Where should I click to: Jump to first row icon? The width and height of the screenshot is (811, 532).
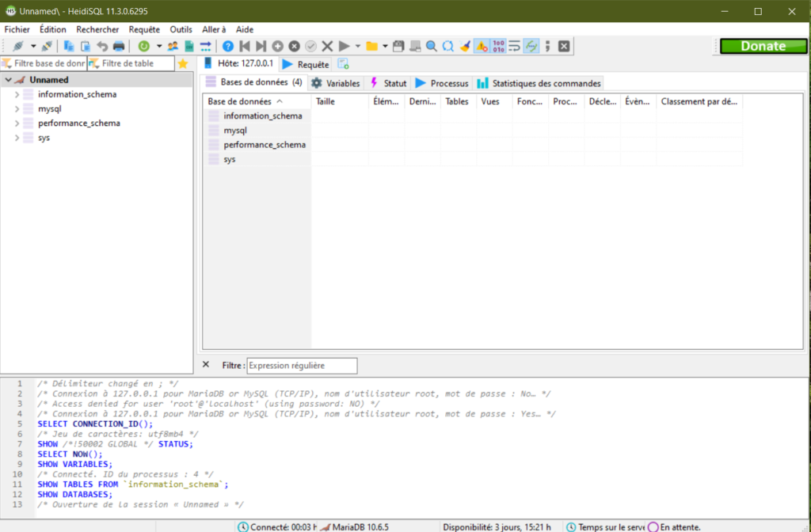[245, 46]
